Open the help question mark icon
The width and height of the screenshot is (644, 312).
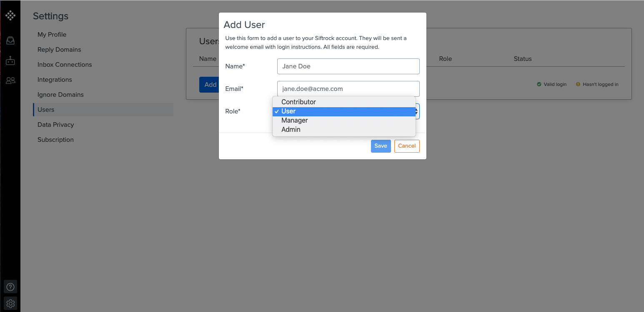pos(10,287)
